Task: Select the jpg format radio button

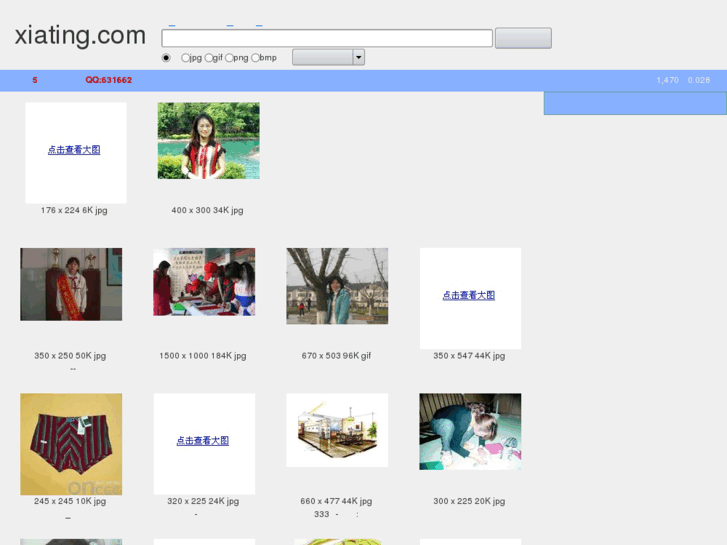Action: click(x=185, y=58)
